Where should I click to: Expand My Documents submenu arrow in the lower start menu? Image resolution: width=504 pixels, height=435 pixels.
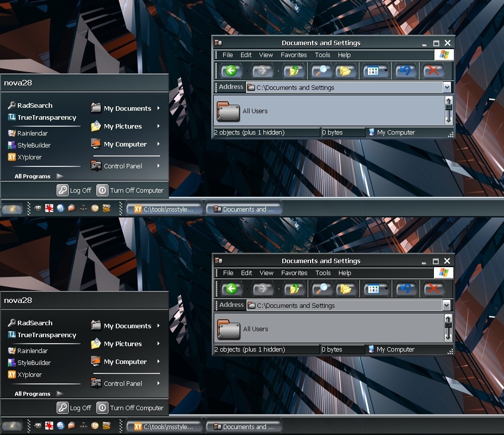(x=159, y=326)
